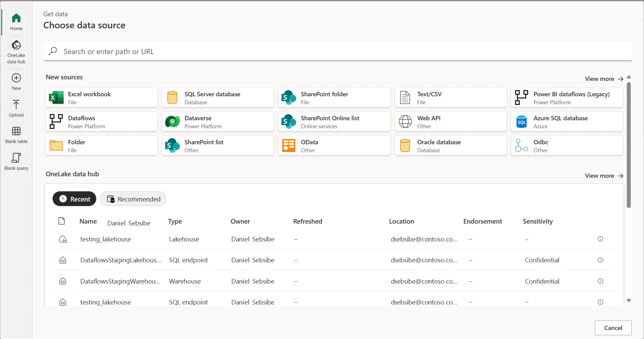This screenshot has width=644, height=339.
Task: Click the search or enter path field
Action: point(338,51)
